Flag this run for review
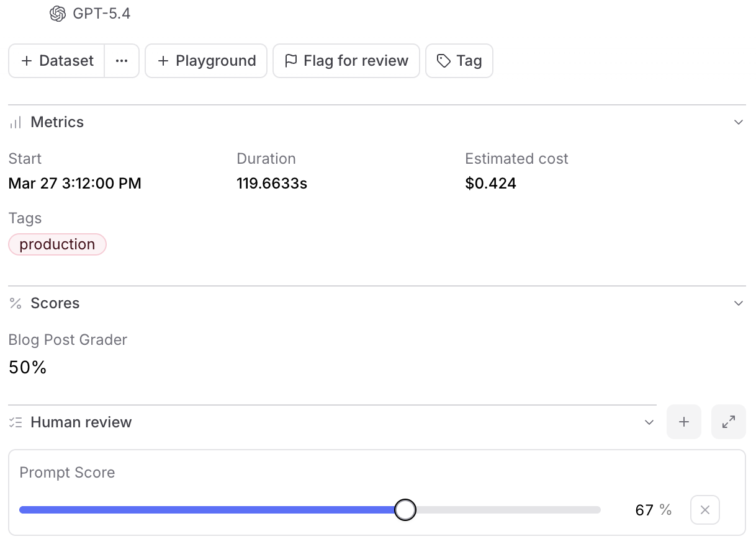 (346, 60)
